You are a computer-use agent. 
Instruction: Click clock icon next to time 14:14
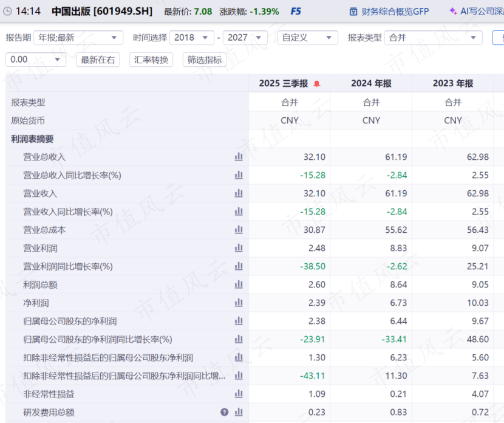(x=7, y=12)
